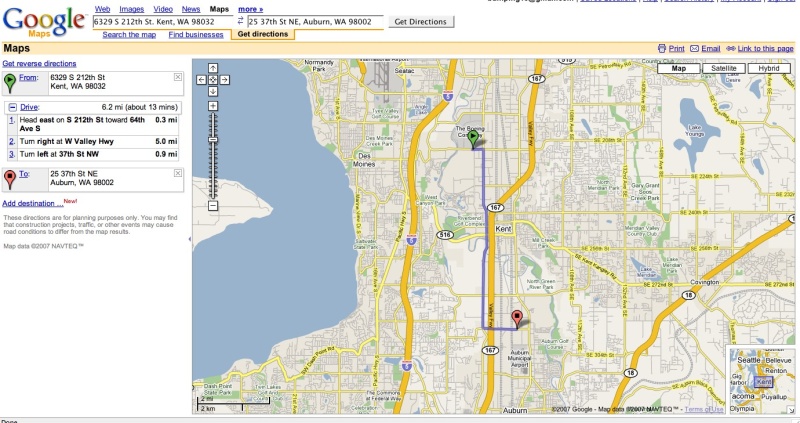
Task: Click the 516 highway shield on map
Action: tap(444, 235)
